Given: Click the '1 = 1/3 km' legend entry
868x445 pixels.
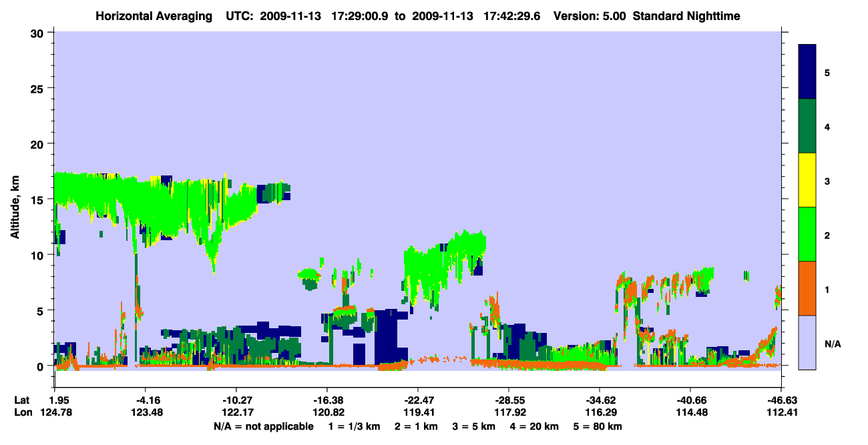Looking at the screenshot, I should point(353,426).
